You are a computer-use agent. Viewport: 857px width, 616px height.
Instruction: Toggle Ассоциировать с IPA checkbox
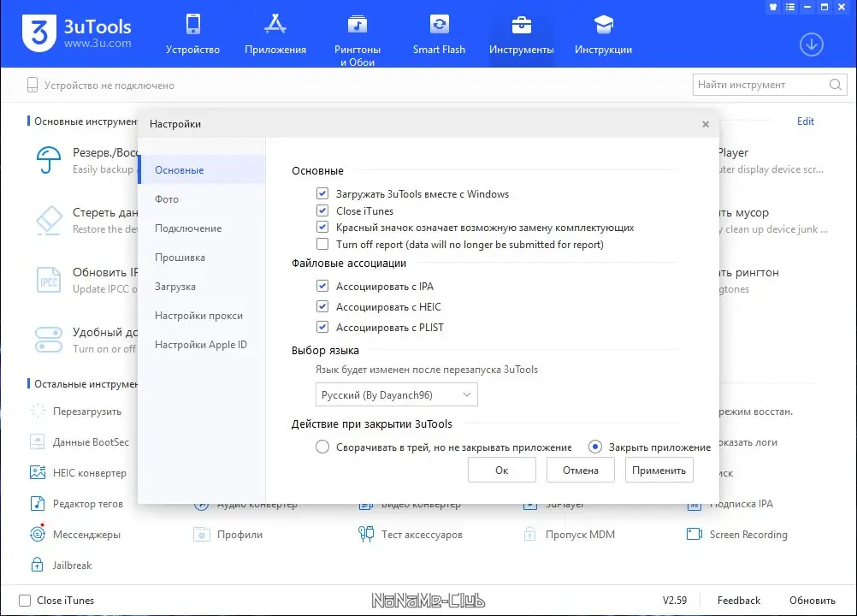pos(322,286)
